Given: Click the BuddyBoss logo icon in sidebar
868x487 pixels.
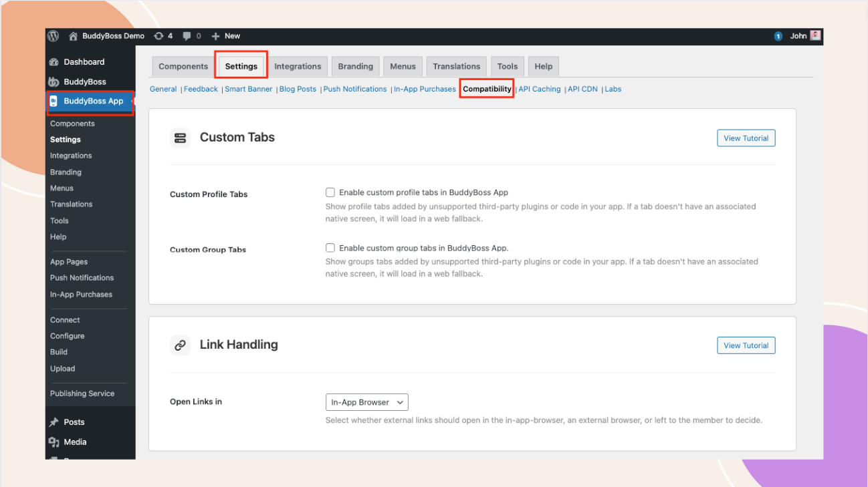Looking at the screenshot, I should point(54,82).
